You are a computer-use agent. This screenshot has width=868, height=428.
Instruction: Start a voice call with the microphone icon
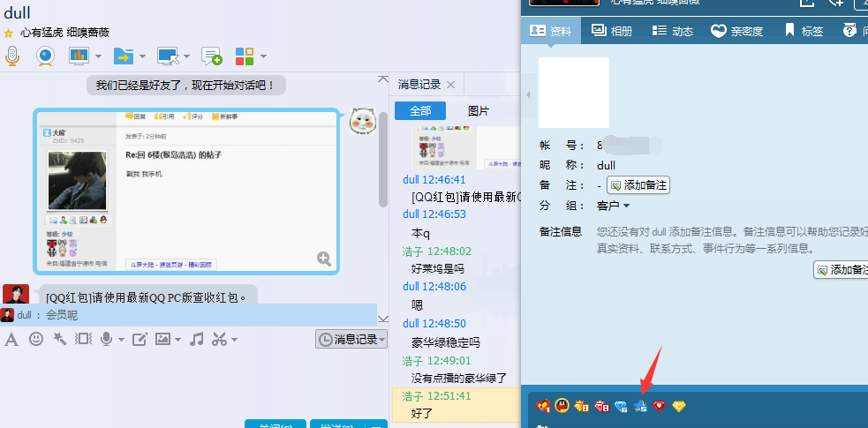12,56
